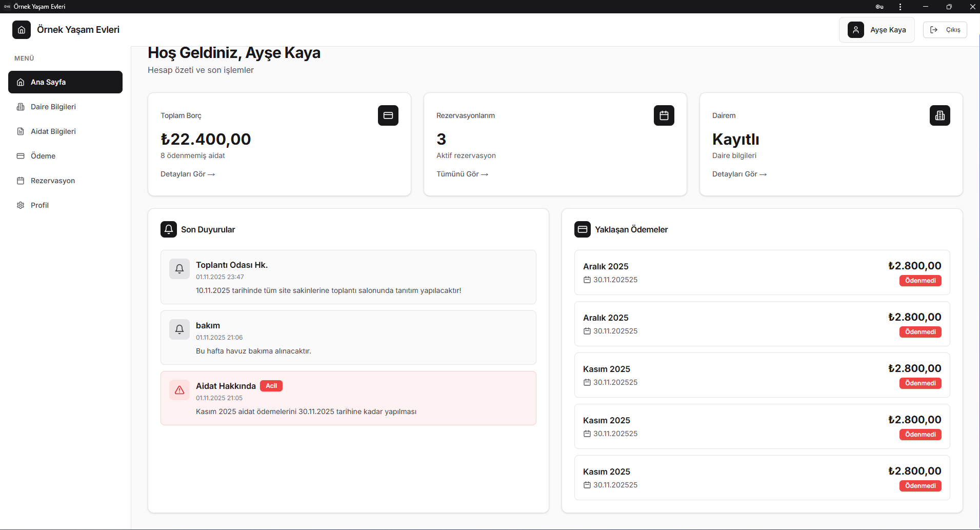The width and height of the screenshot is (980, 530).
Task: Click Tümünü Gör link under Rezervasyonlarım
Action: pyautogui.click(x=462, y=174)
